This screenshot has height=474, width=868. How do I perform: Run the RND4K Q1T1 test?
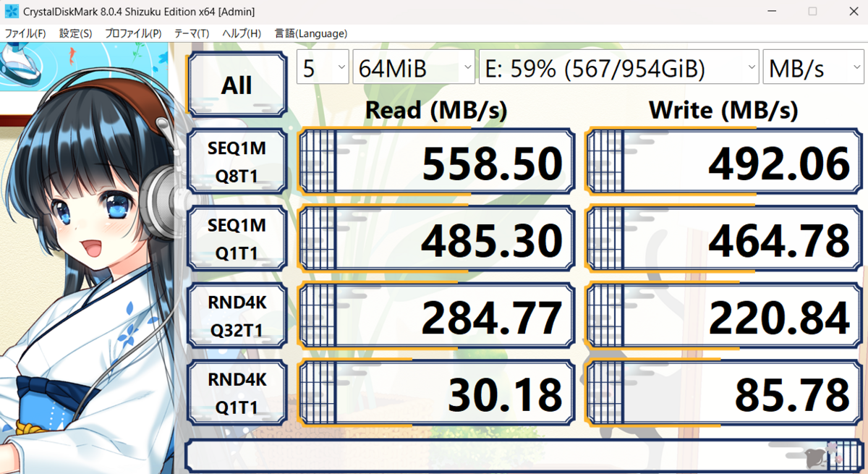coord(237,392)
